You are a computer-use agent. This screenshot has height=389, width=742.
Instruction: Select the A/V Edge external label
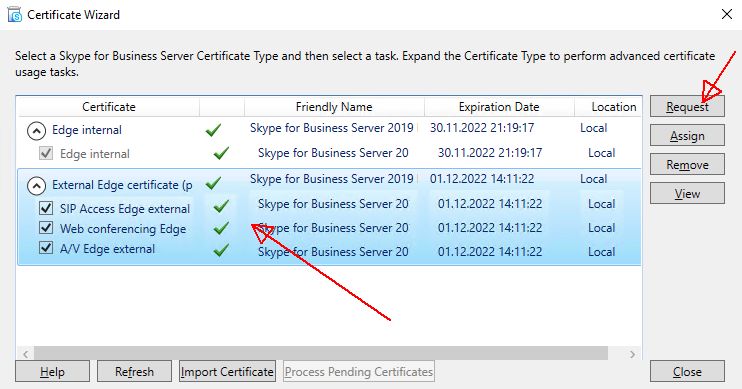[x=107, y=249]
